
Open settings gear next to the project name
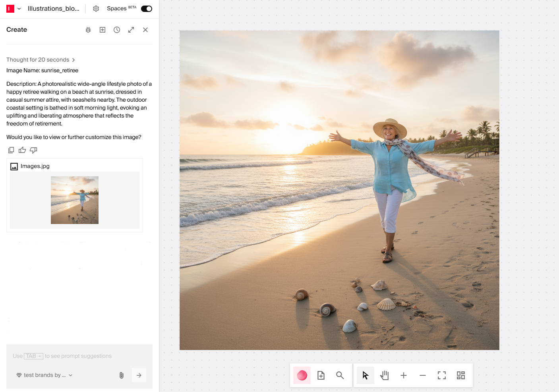coord(96,9)
